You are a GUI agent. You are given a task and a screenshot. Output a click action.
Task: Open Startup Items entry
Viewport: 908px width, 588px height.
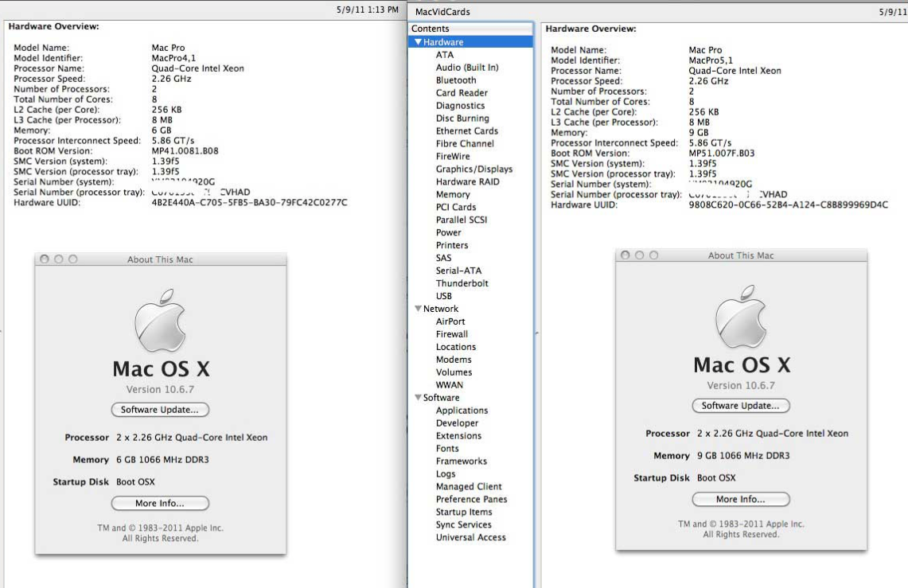click(464, 513)
